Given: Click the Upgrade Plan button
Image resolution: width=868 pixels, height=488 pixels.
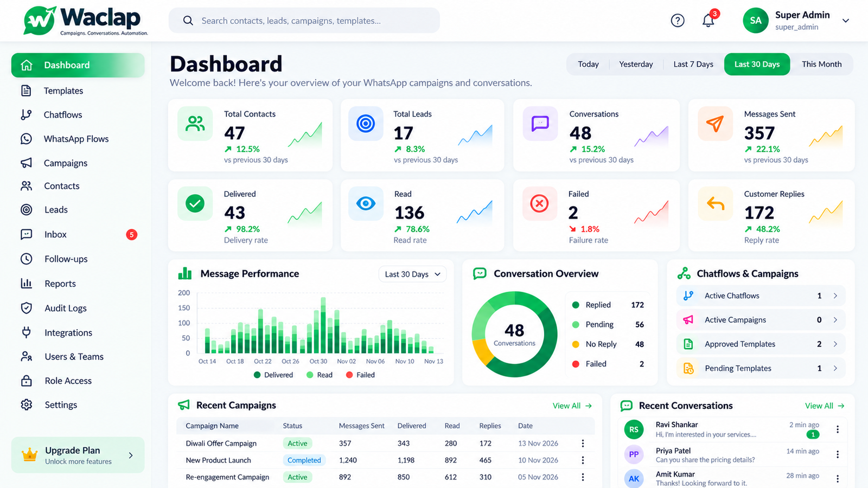Looking at the screenshot, I should [78, 455].
